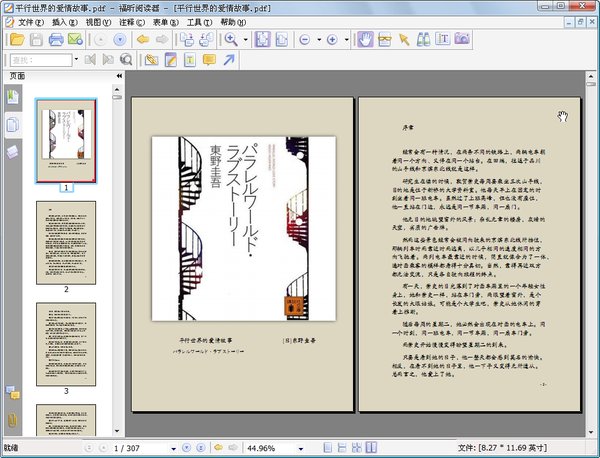The height and width of the screenshot is (458, 600).
Task: Open the 工具 menu
Action: tap(197, 21)
